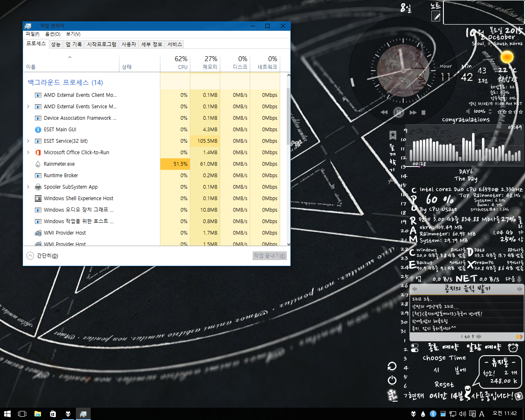Click Reset in the reservation widget
Viewport: 525px width, 420px height.
click(x=444, y=385)
